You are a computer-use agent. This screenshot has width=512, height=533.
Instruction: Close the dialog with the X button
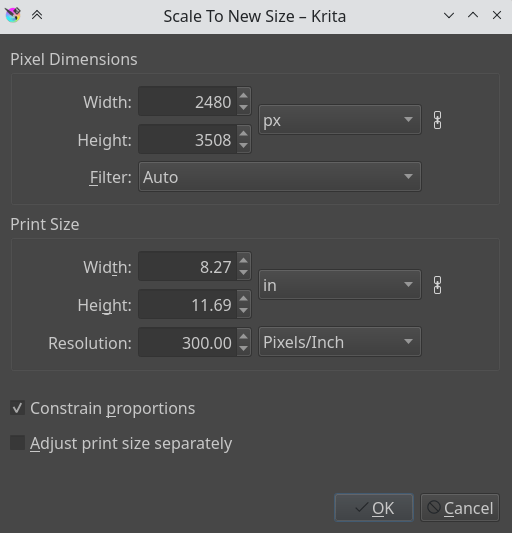tap(497, 15)
